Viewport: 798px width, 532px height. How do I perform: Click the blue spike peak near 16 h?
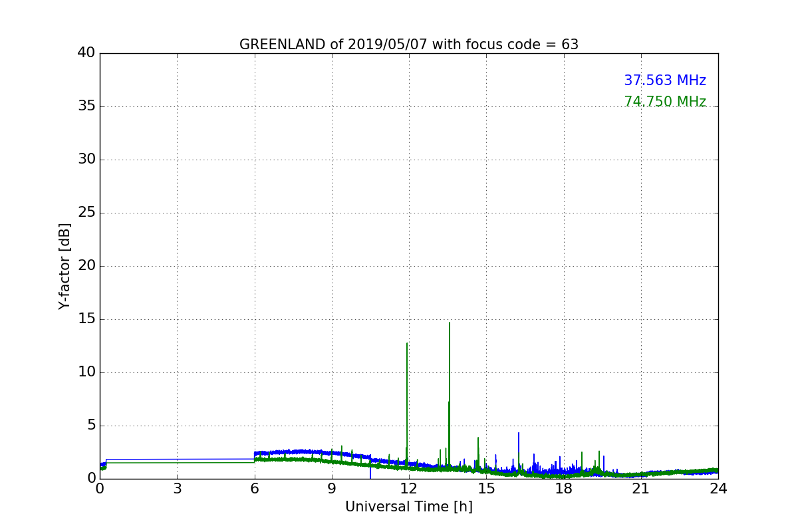point(519,433)
